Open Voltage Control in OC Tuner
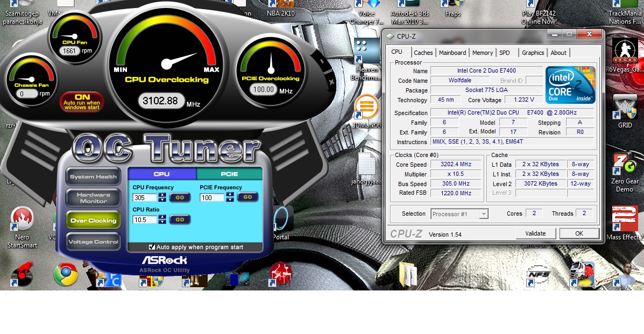 (x=93, y=241)
